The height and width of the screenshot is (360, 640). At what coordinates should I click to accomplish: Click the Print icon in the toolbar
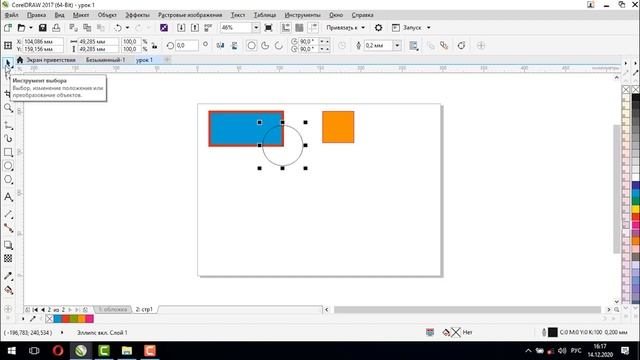[56, 28]
